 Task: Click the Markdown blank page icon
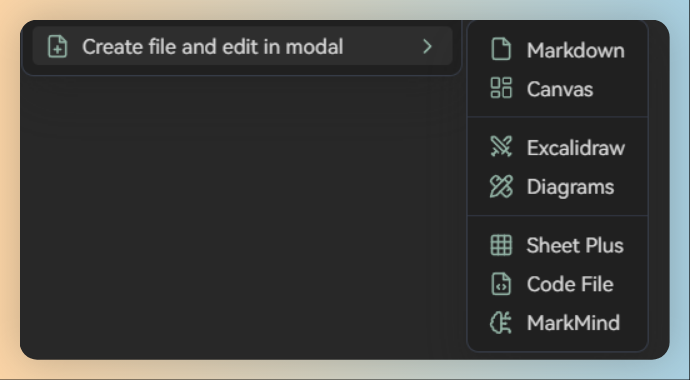click(501, 49)
